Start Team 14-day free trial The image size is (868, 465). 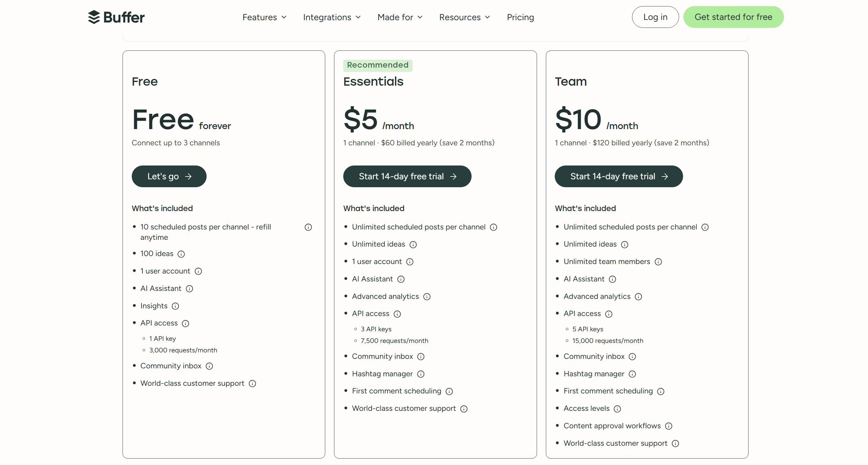coord(619,176)
